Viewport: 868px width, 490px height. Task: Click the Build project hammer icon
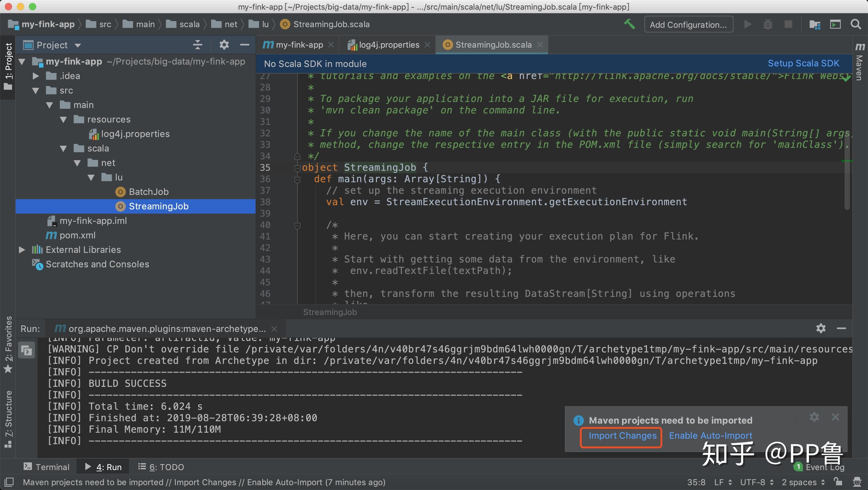point(629,24)
